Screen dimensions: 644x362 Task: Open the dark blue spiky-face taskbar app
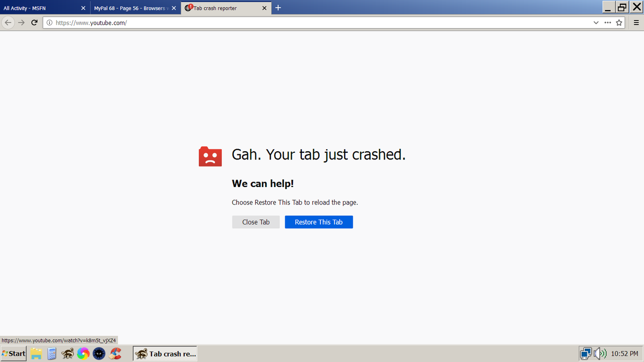point(99,353)
